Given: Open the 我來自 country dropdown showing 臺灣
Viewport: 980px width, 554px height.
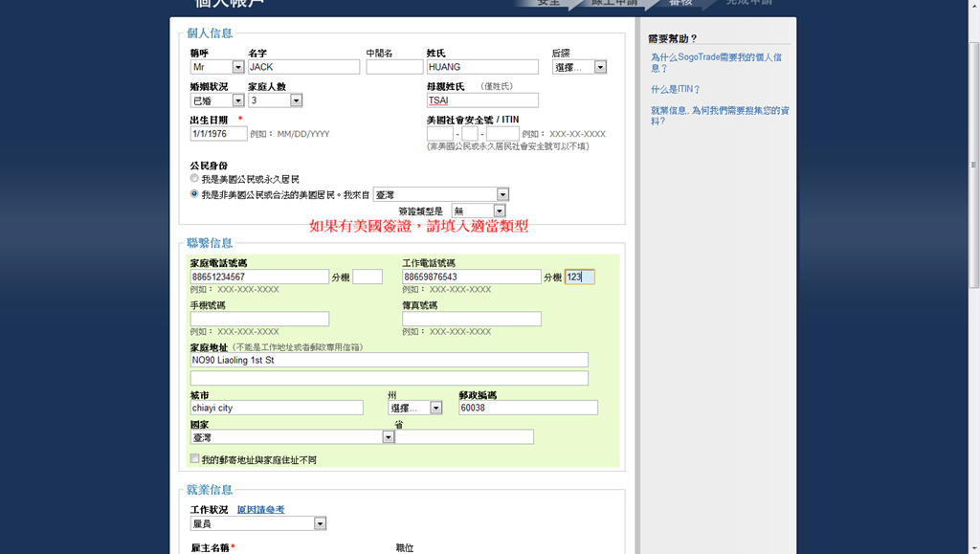Looking at the screenshot, I should (441, 194).
